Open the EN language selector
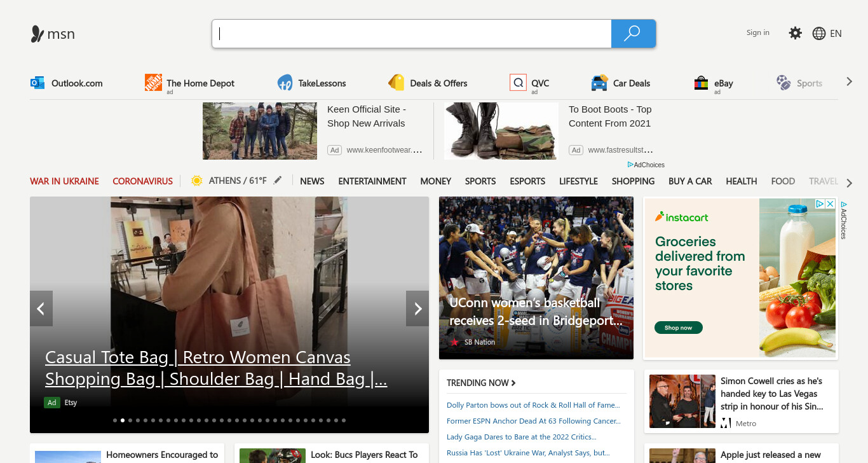 836,34
